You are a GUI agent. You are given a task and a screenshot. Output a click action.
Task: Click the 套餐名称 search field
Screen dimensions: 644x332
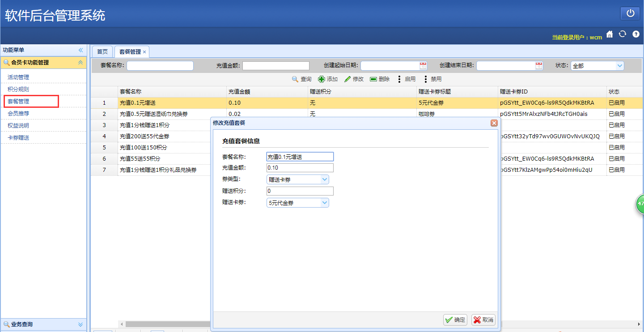[160, 66]
